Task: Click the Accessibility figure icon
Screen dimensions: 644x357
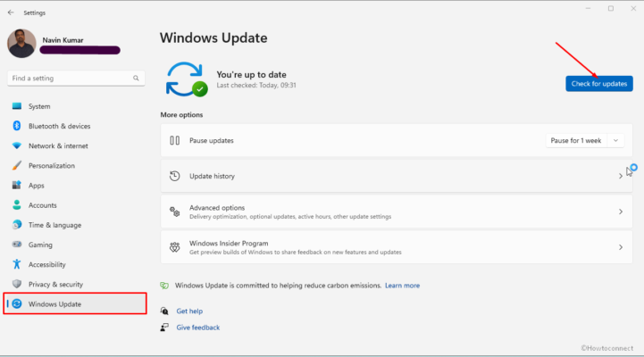Action: (x=17, y=264)
